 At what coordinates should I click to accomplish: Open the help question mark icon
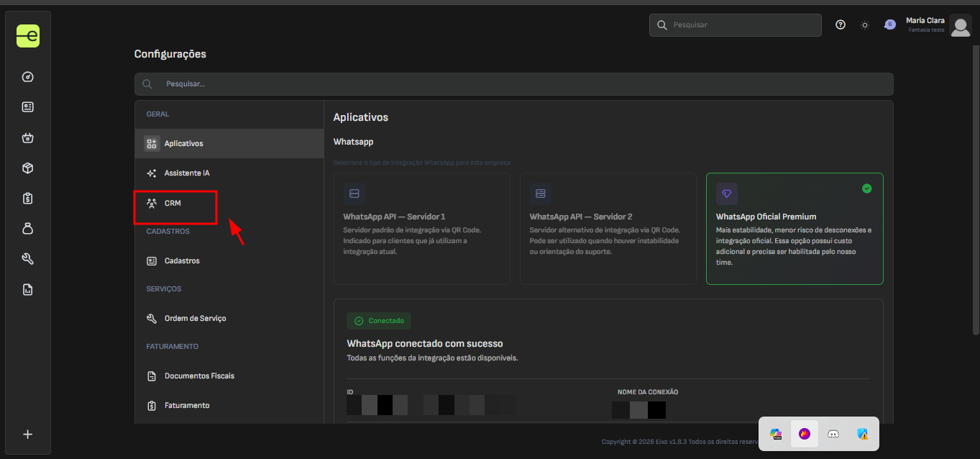pyautogui.click(x=841, y=24)
